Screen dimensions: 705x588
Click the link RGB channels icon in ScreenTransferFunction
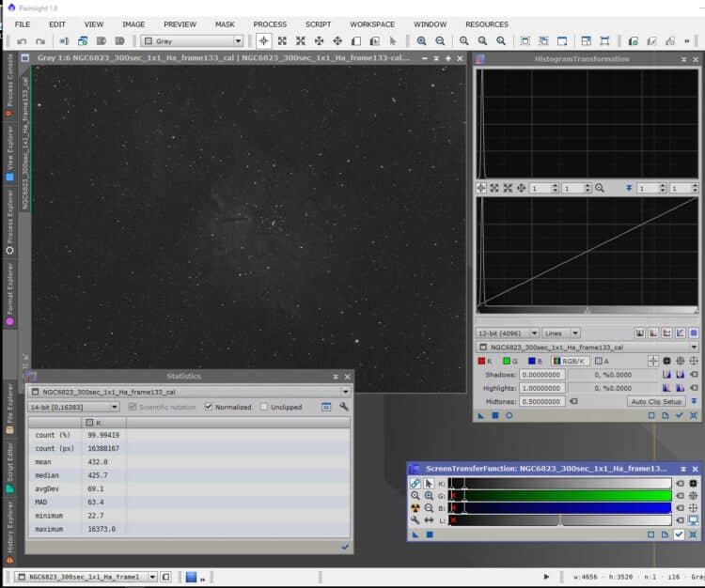click(x=415, y=484)
